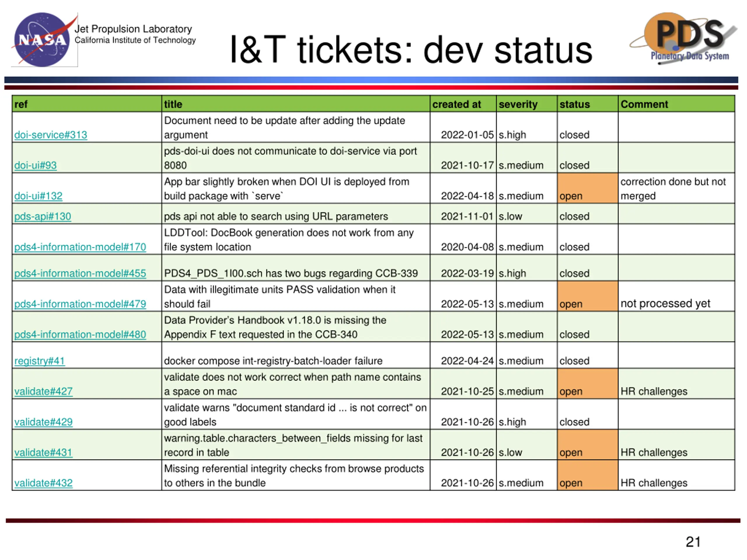Click 's.high' severity for doi-service#313
Image resolution: width=747 pixels, height=560 pixels.
[512, 135]
